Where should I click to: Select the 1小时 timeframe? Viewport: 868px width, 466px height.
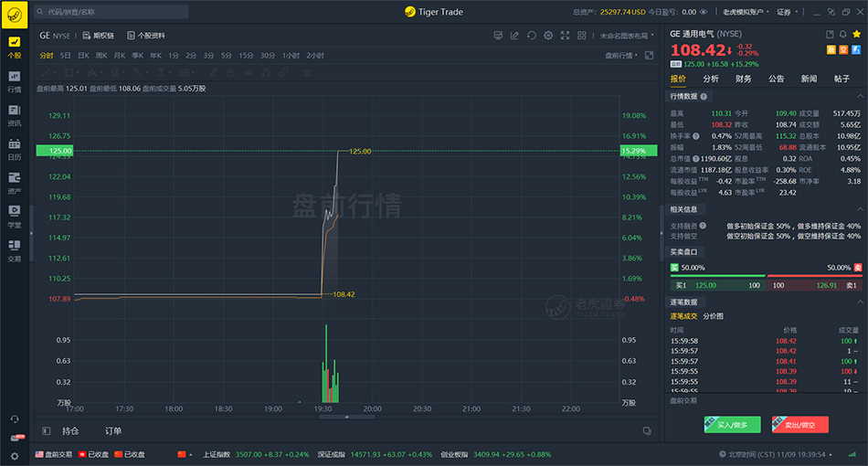[291, 56]
